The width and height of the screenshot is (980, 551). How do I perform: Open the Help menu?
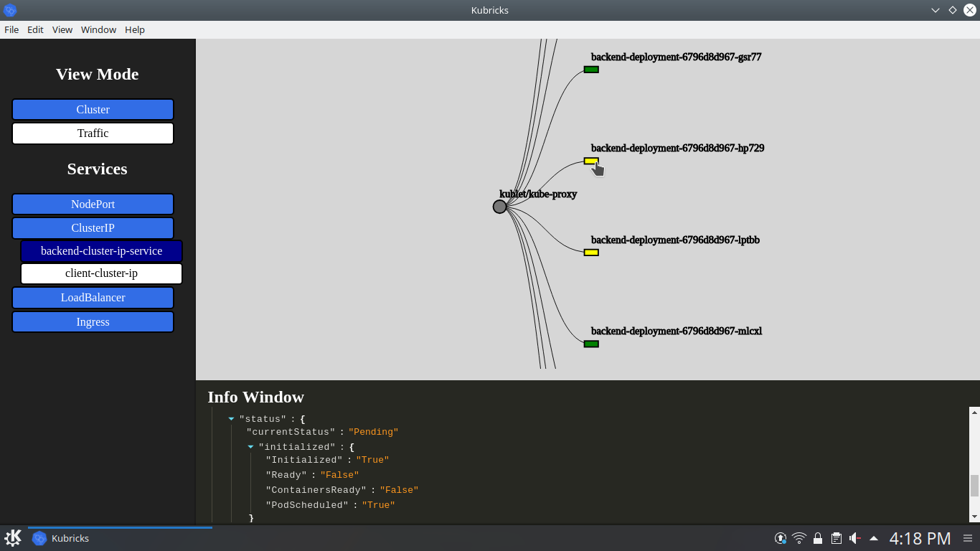[135, 29]
